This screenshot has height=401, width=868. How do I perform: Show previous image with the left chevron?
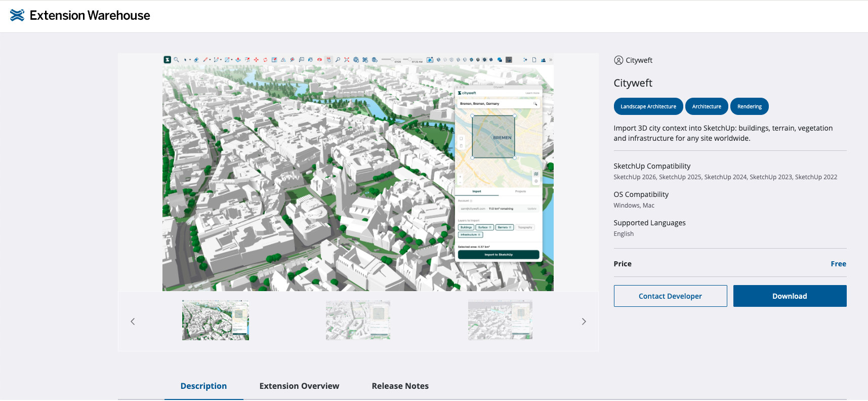pyautogui.click(x=133, y=322)
